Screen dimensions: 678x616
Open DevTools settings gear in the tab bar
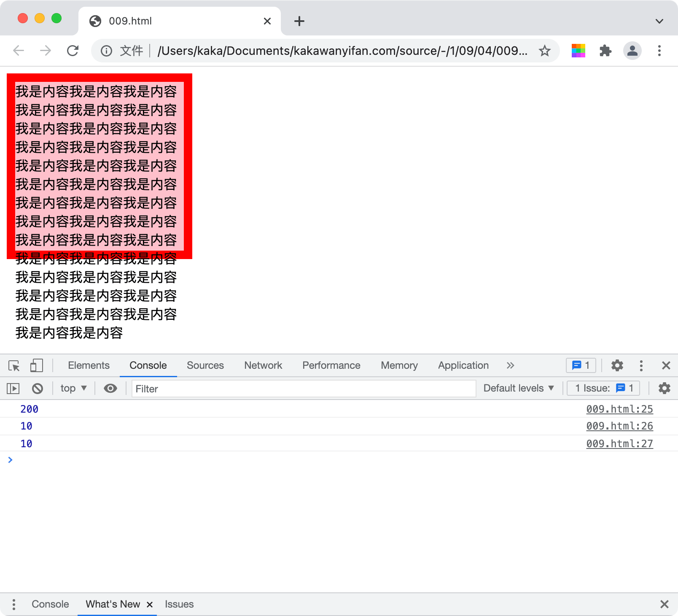point(617,365)
